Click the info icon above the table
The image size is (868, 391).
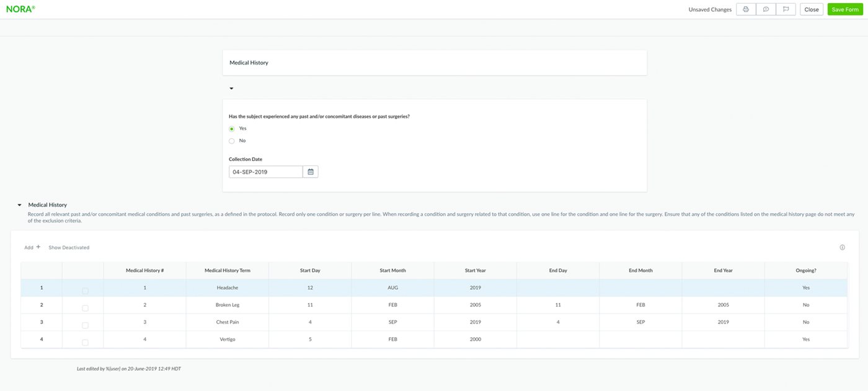[x=842, y=247]
